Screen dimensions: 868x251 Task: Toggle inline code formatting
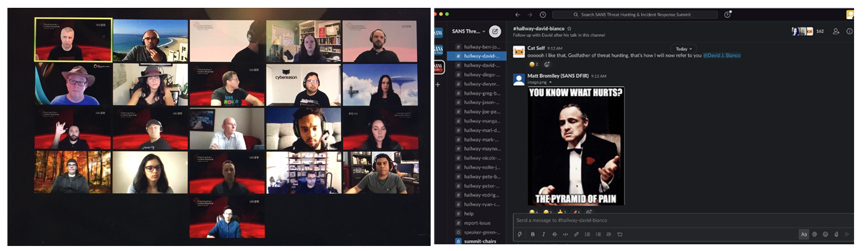565,234
